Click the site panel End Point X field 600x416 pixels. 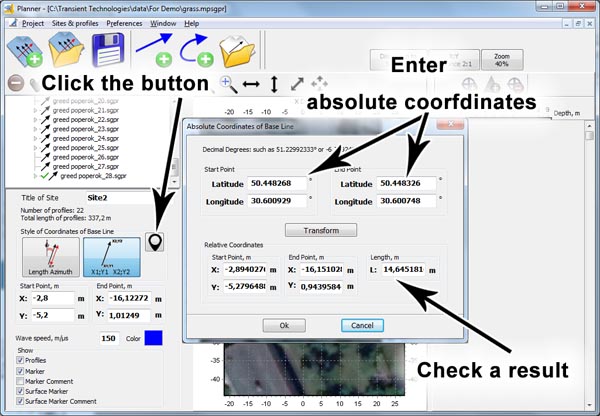pyautogui.click(x=129, y=298)
